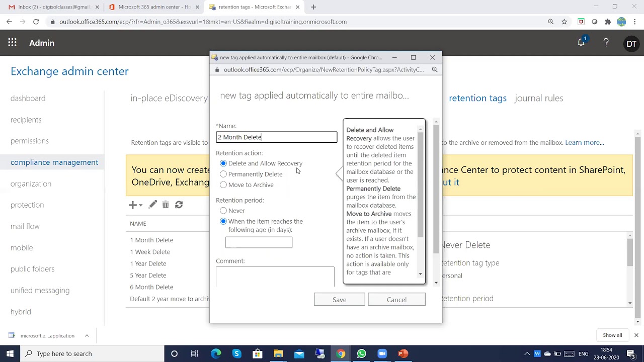Open recipients in left navigation
Screen dimensions: 644x362
point(26,120)
